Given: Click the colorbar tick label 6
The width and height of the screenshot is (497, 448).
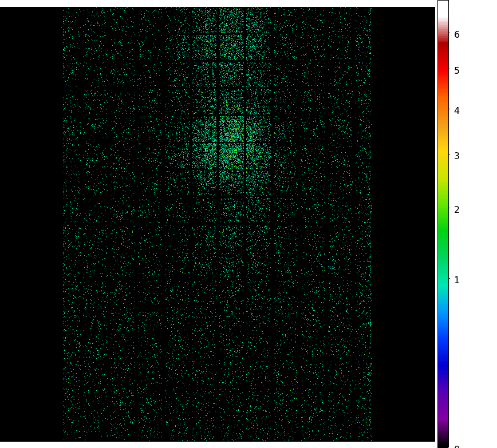Looking at the screenshot, I should pyautogui.click(x=456, y=35).
